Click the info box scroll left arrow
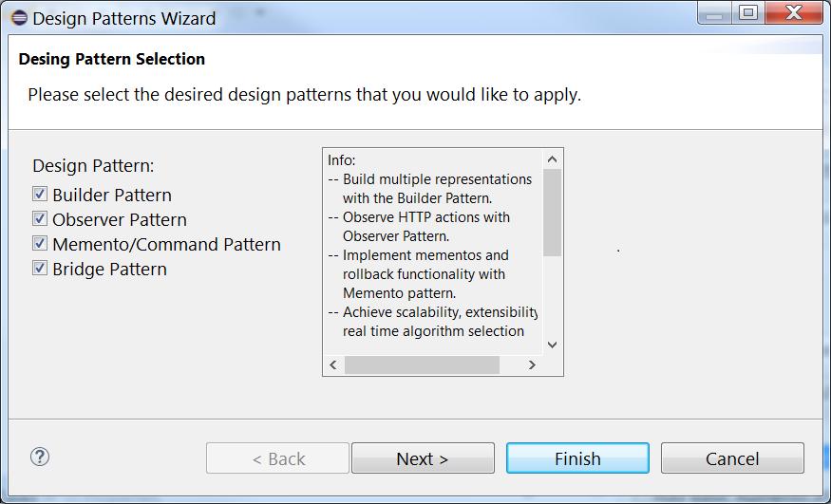 click(x=333, y=364)
